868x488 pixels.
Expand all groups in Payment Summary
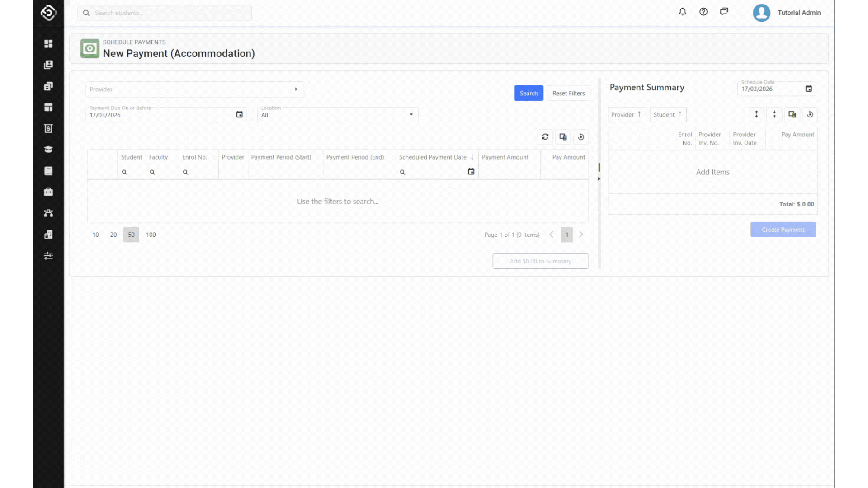pyautogui.click(x=756, y=115)
